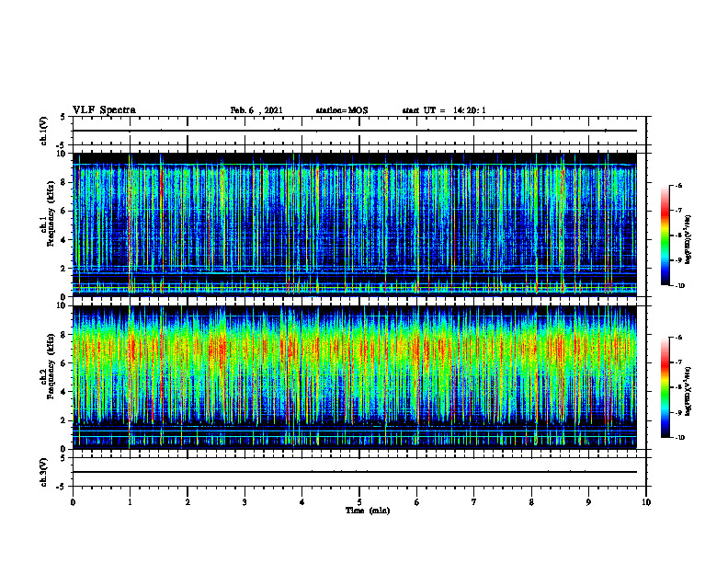Click the ch.3(V) axis tick "-5"
728x563 pixels.
click(62, 487)
